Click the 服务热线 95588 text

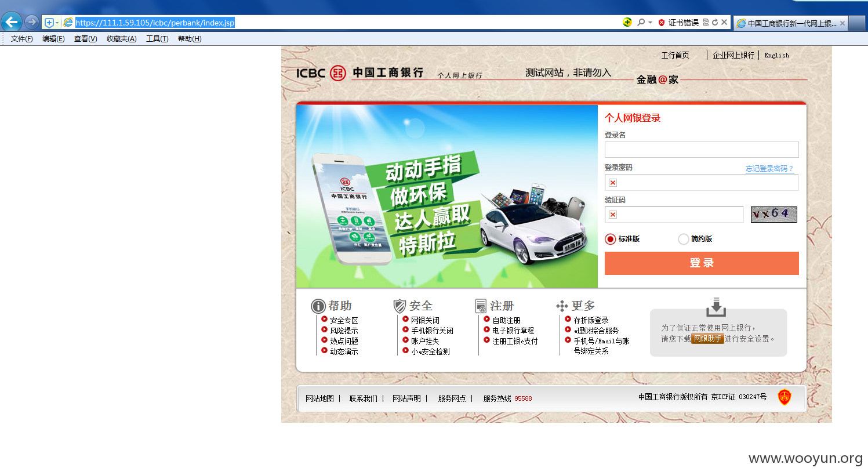pos(507,398)
